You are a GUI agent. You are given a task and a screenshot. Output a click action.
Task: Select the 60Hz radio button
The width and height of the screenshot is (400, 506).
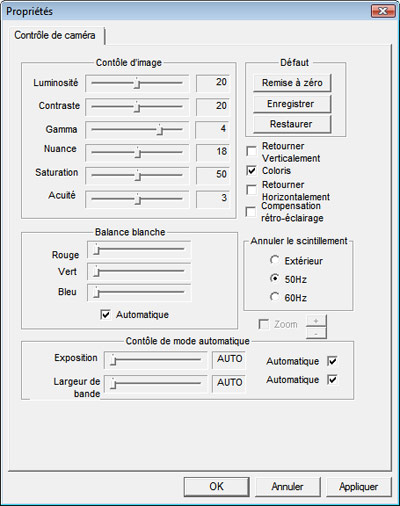275,297
